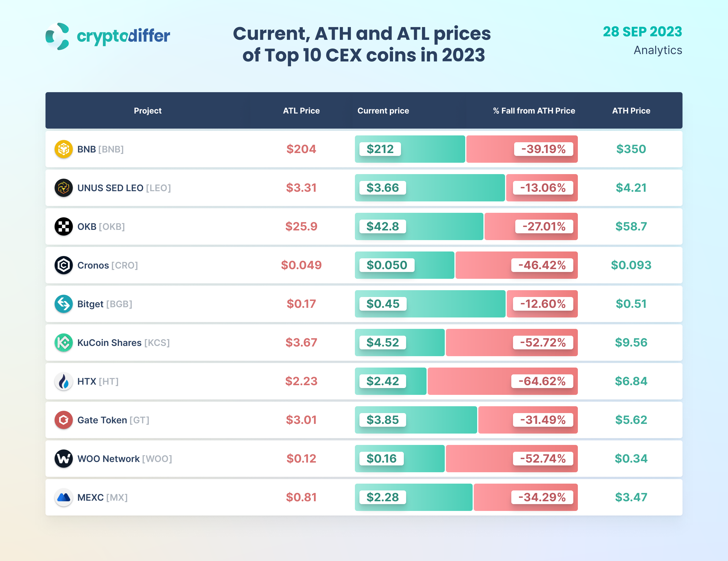Click the Current price column header
The width and height of the screenshot is (728, 561).
[x=383, y=111]
